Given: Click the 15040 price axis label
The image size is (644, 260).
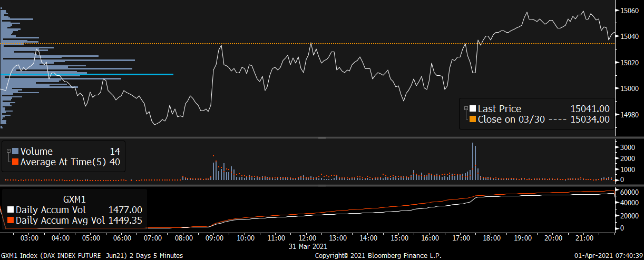Looking at the screenshot, I should (x=630, y=36).
